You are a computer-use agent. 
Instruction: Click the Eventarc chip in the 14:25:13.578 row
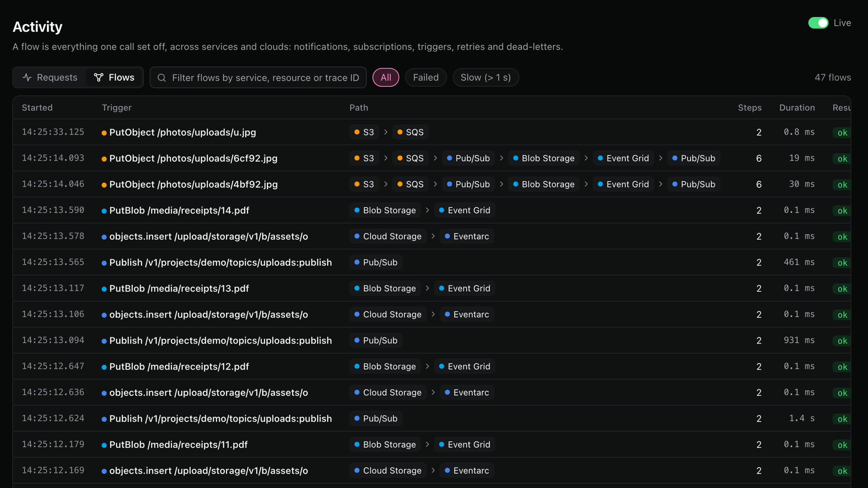coord(467,236)
